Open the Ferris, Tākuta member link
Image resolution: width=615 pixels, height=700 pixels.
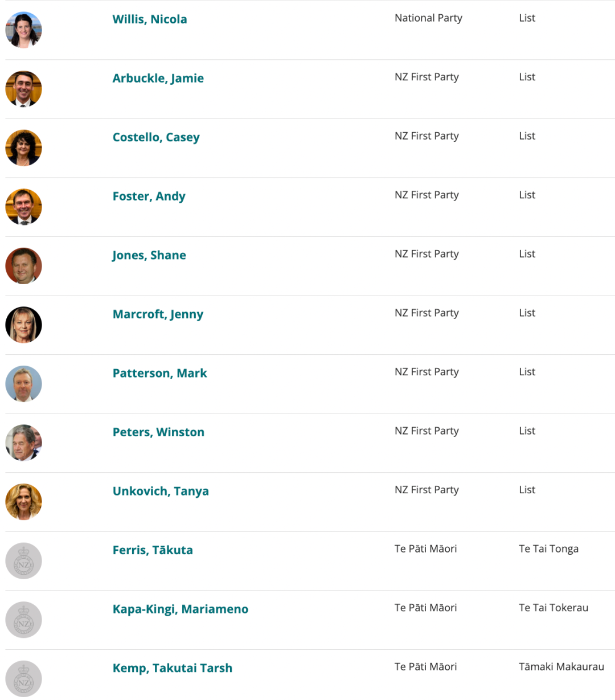point(153,550)
